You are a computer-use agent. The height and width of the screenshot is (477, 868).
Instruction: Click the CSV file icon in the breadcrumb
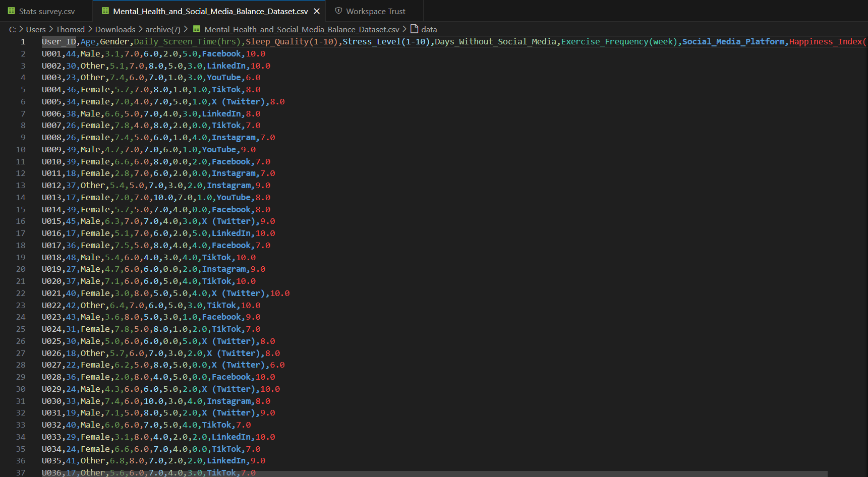coord(197,29)
